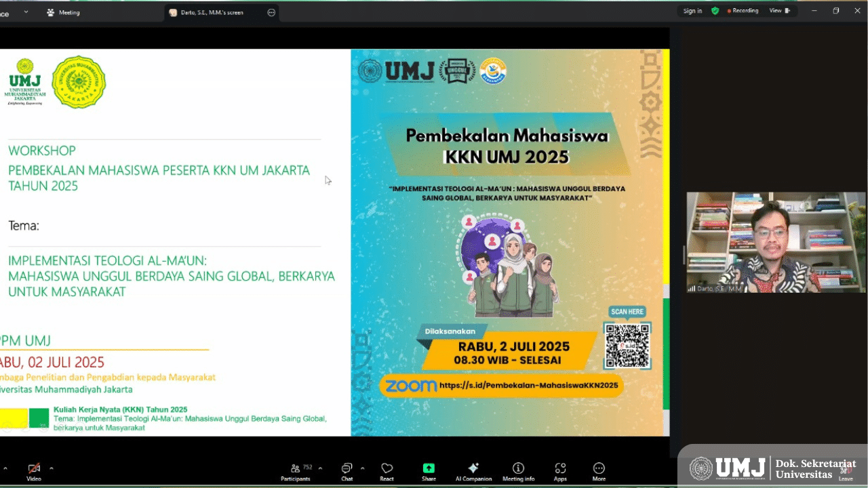
Task: Open the Participants panel
Action: coord(296,472)
